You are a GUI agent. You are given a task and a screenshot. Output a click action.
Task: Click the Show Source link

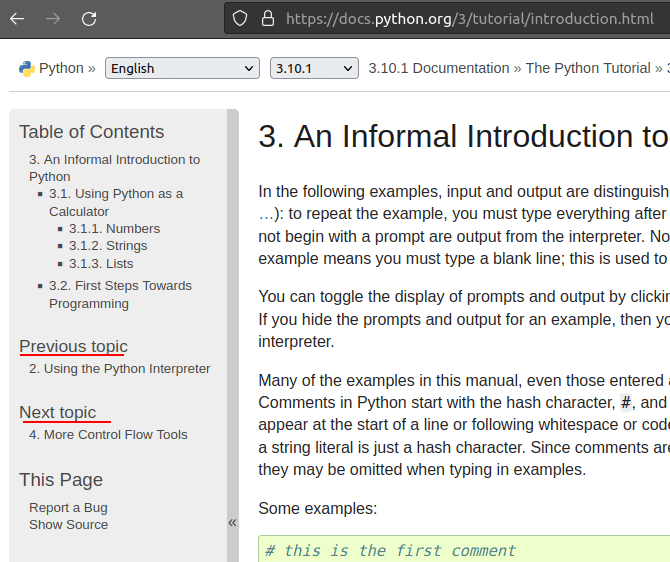click(x=68, y=524)
